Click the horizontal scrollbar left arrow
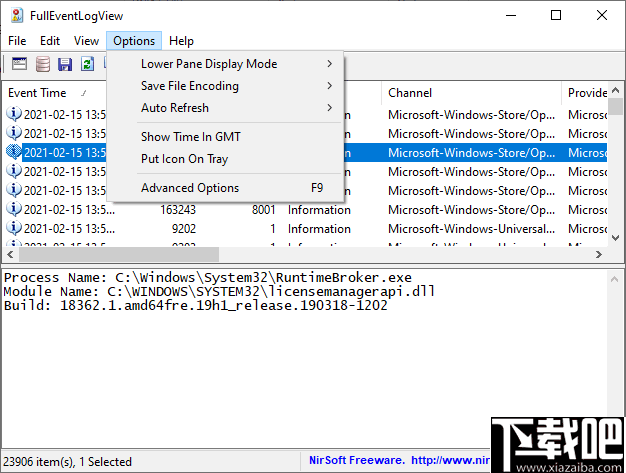This screenshot has width=626, height=473. pyautogui.click(x=10, y=255)
